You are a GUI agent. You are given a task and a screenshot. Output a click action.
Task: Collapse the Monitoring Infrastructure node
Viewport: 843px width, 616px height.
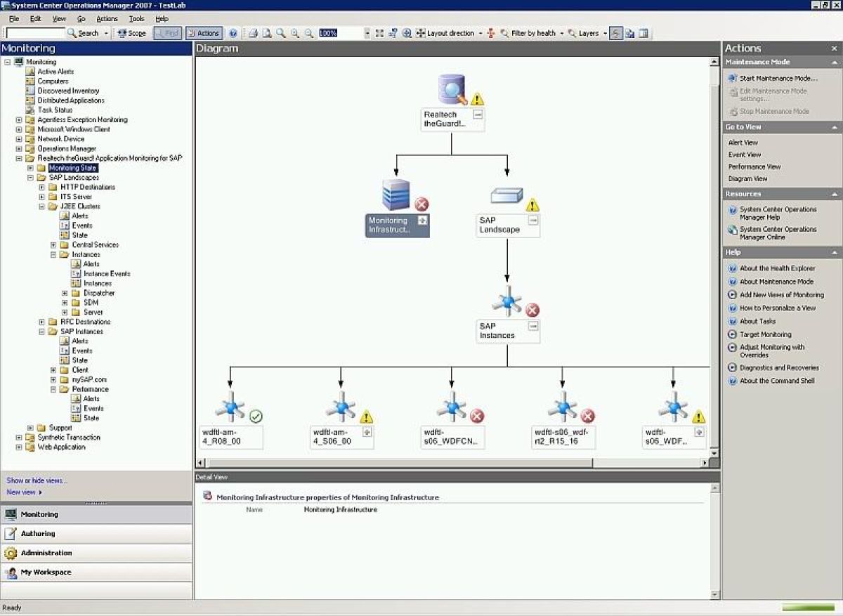pos(423,218)
